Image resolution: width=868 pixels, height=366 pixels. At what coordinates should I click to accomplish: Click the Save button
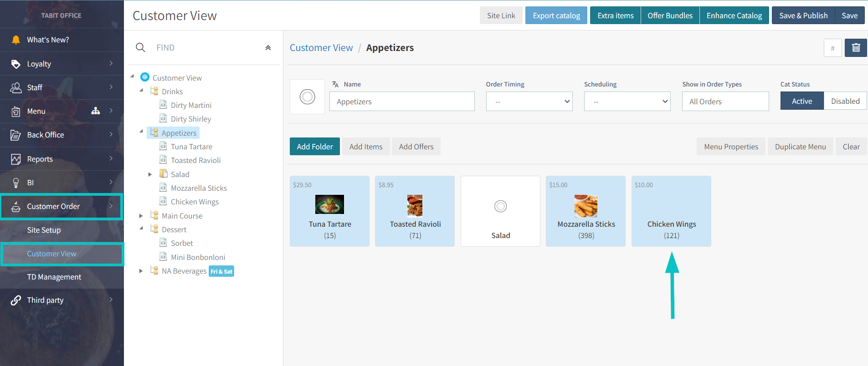tap(849, 15)
